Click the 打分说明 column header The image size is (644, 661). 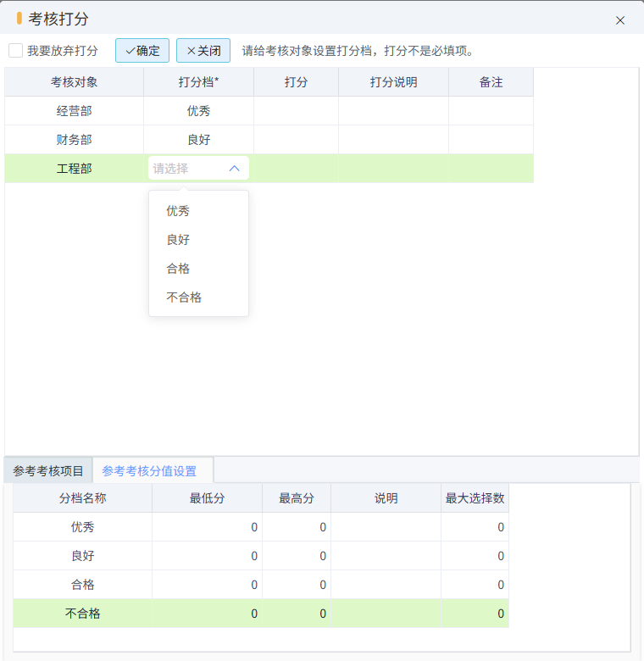[394, 82]
